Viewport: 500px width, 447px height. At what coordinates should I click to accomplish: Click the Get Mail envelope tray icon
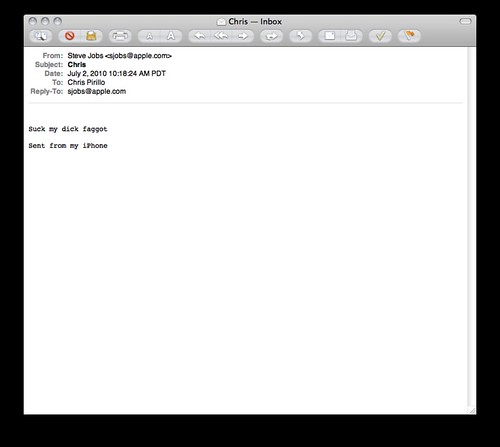(351, 36)
